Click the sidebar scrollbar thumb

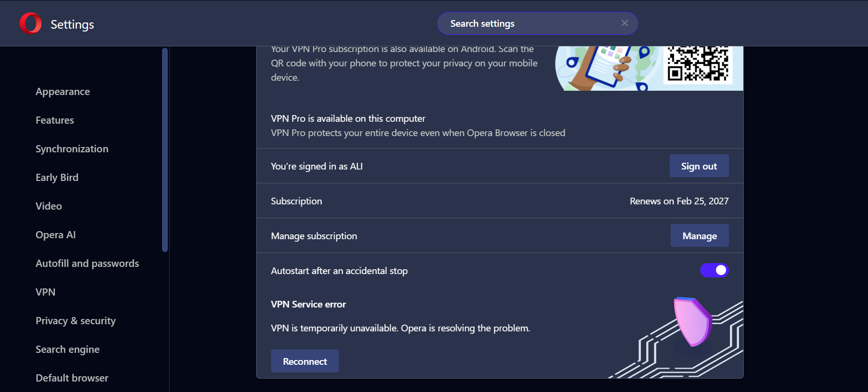click(x=165, y=149)
